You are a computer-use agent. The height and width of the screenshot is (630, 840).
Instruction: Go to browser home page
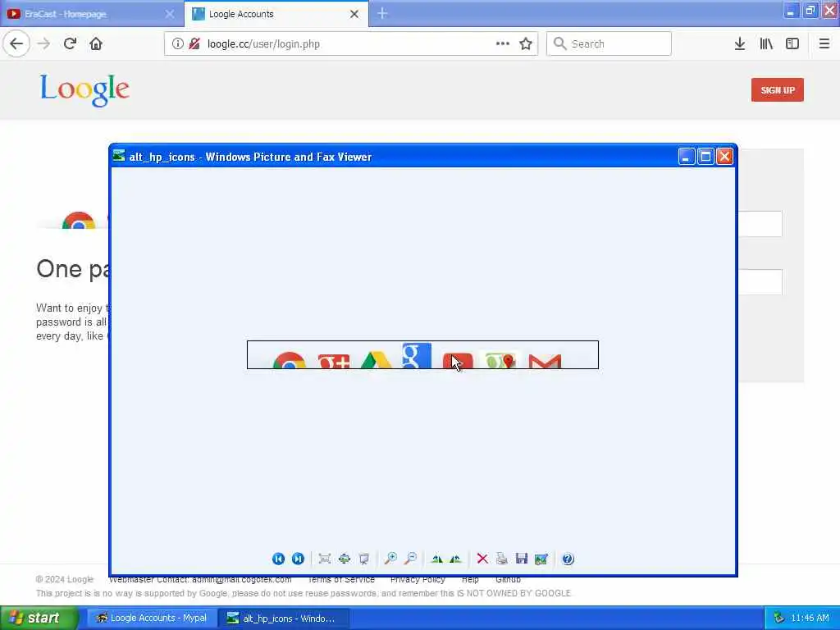pos(96,43)
